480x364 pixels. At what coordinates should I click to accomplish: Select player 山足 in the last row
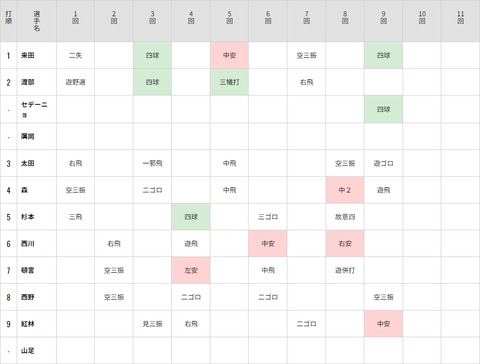[x=28, y=350]
